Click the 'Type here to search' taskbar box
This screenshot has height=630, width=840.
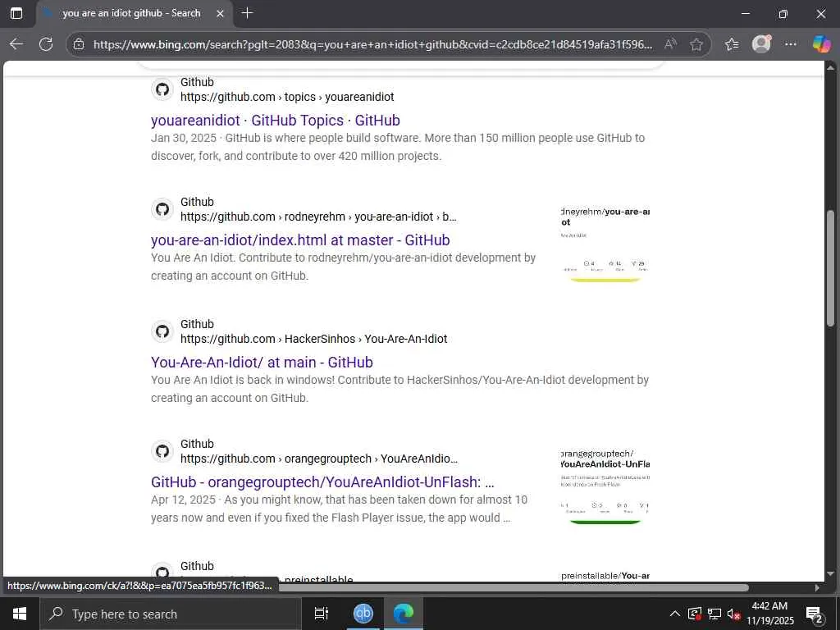tap(171, 614)
